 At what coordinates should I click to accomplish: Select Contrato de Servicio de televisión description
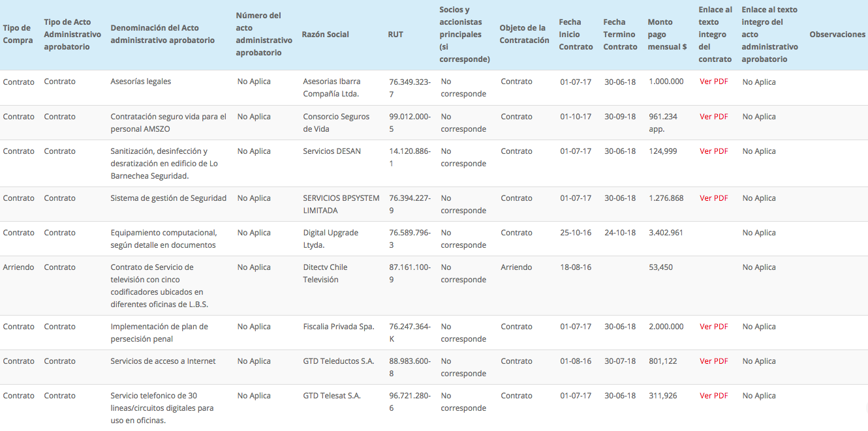159,286
